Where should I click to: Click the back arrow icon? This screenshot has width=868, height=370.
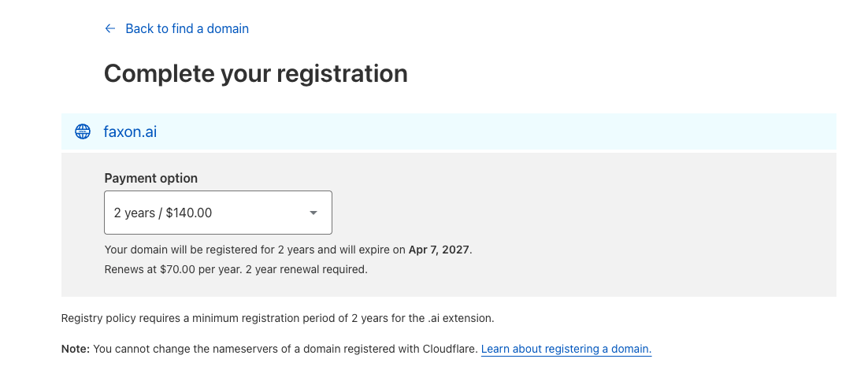pos(110,28)
